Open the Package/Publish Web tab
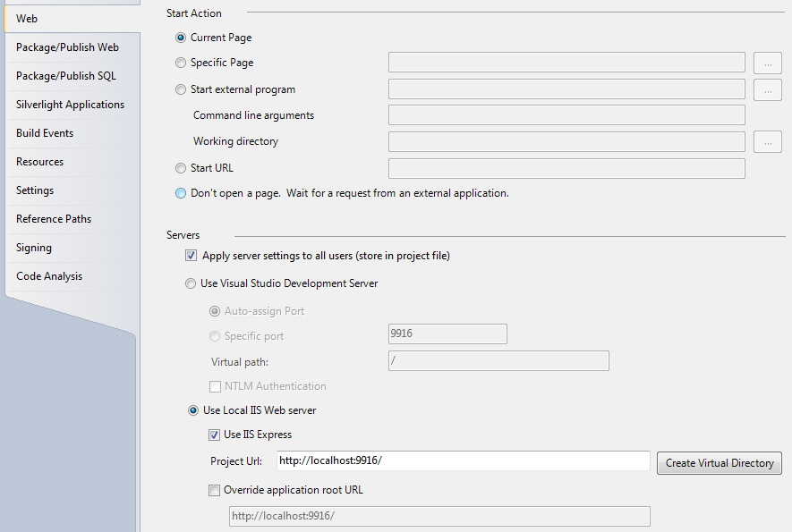Image resolution: width=792 pixels, height=532 pixels. [67, 47]
